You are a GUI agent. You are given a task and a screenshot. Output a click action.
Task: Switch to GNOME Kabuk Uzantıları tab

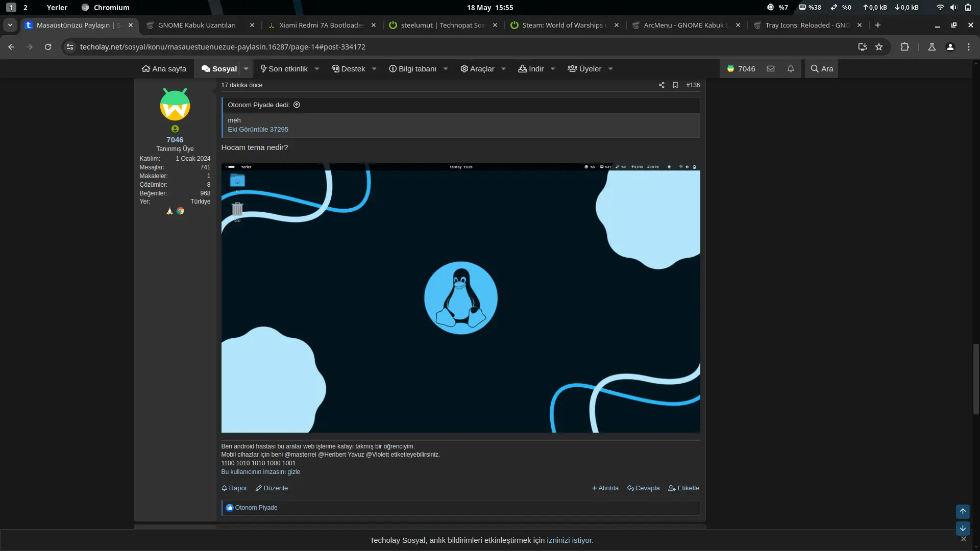(x=197, y=25)
